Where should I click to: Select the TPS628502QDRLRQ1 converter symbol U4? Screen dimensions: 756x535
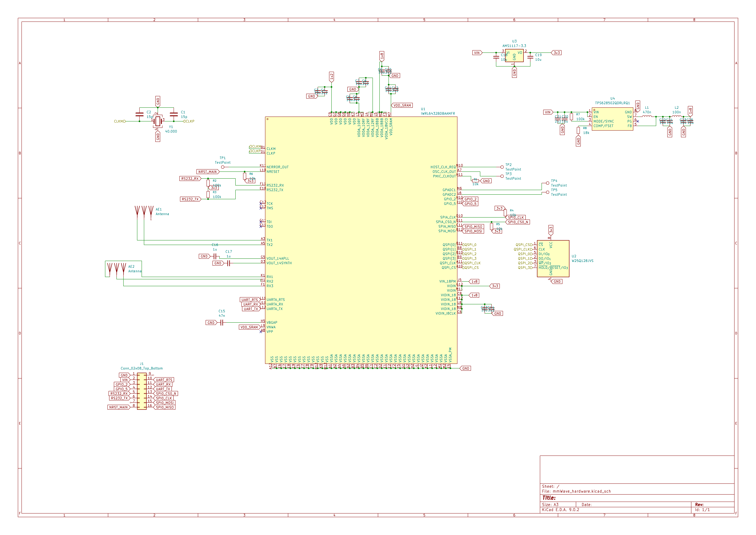point(612,119)
